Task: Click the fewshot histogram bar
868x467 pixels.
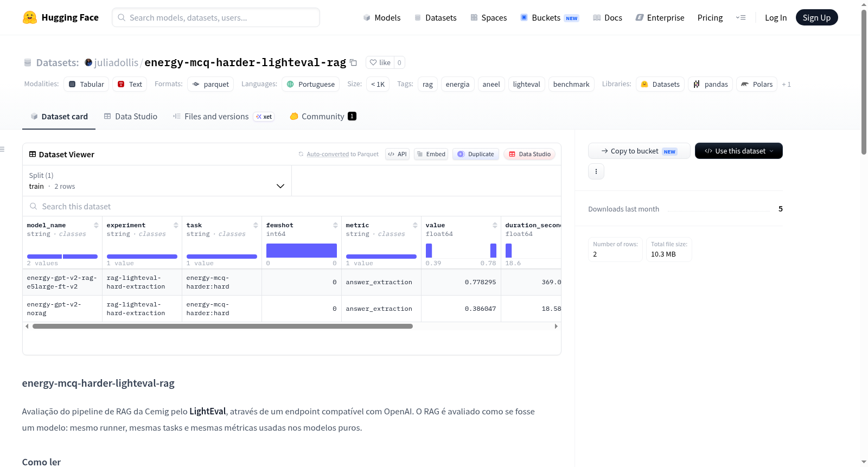Action: 302,251
